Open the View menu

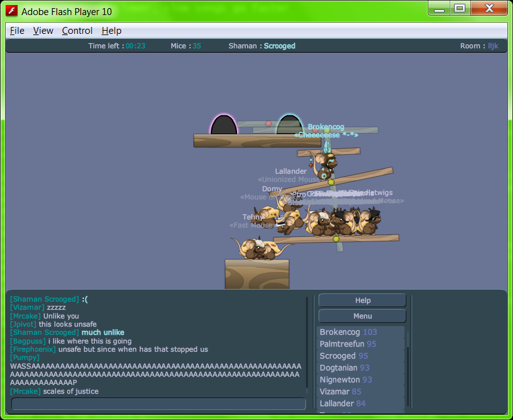click(43, 31)
